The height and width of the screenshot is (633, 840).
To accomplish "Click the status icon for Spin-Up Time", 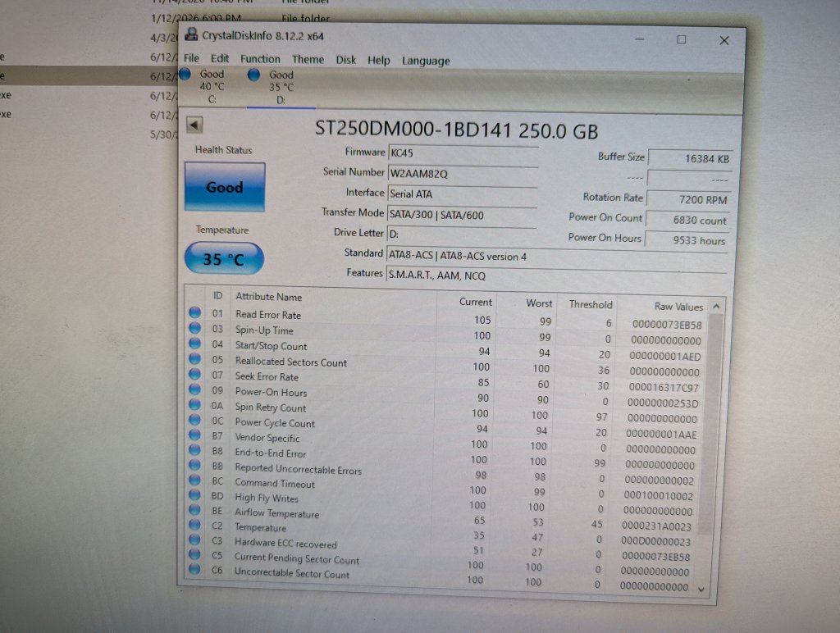I will tap(195, 328).
